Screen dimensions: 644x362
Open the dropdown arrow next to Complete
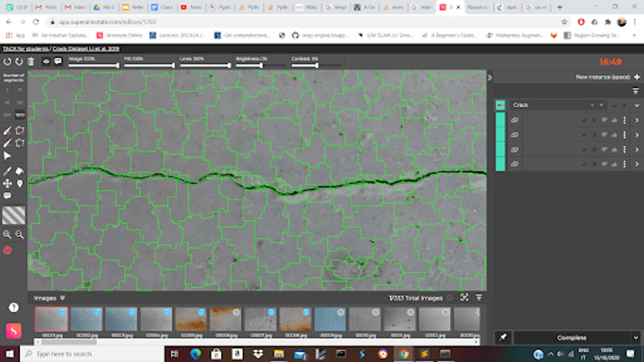pos(636,338)
